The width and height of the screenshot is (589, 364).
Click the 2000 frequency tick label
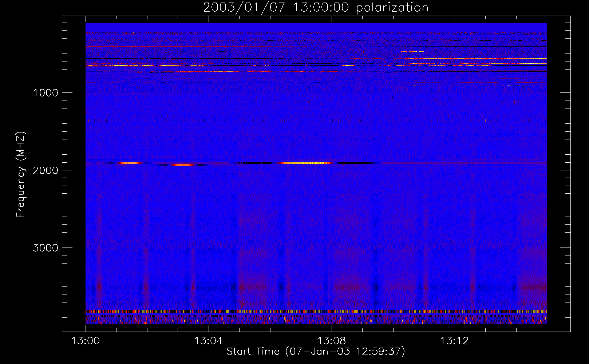coord(46,170)
